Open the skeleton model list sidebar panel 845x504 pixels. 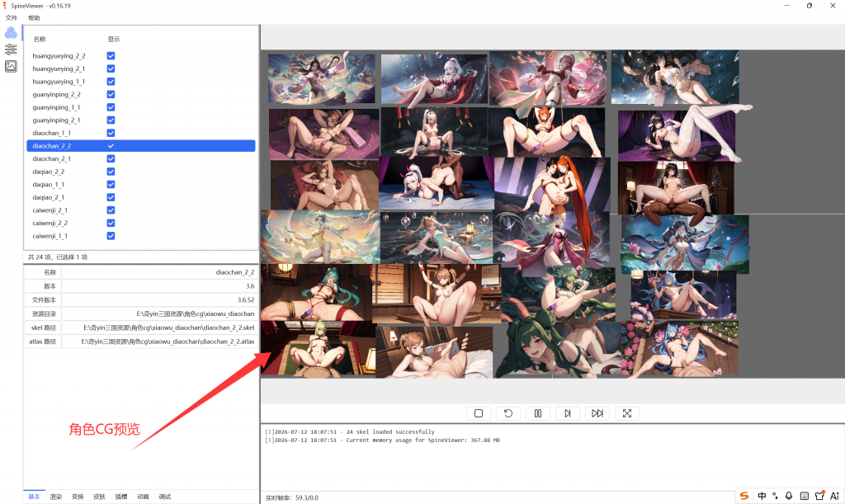pos(11,33)
